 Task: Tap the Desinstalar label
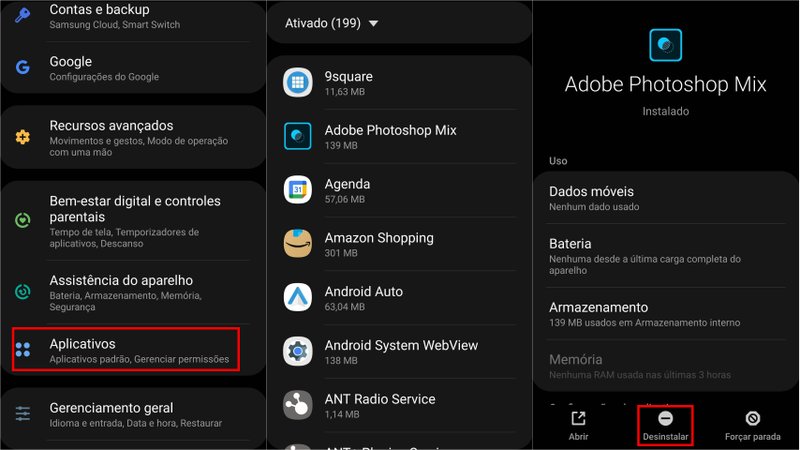(665, 437)
